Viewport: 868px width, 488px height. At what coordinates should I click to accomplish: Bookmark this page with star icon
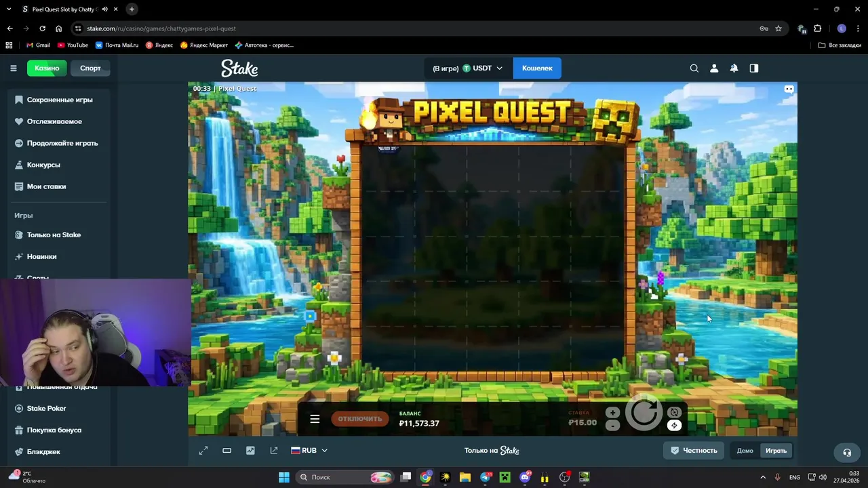(778, 28)
